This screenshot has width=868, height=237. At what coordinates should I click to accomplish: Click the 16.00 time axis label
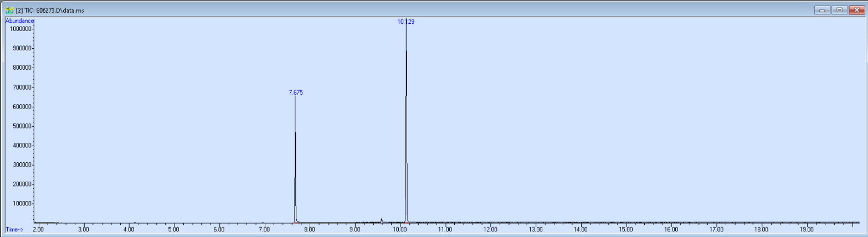pos(671,229)
